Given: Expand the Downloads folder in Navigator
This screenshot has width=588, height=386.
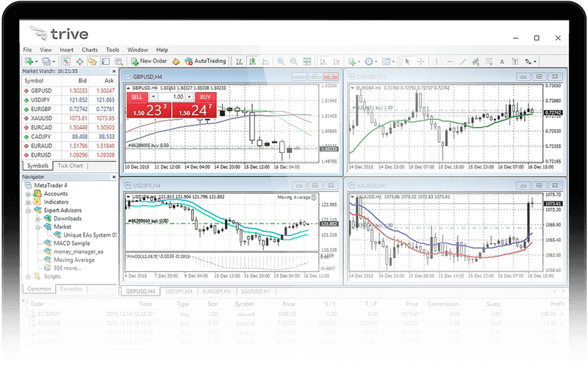Looking at the screenshot, I should [38, 218].
